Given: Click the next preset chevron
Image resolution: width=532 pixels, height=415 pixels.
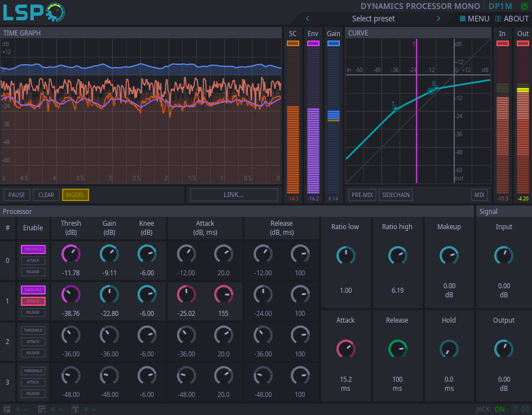Looking at the screenshot, I should [x=439, y=18].
